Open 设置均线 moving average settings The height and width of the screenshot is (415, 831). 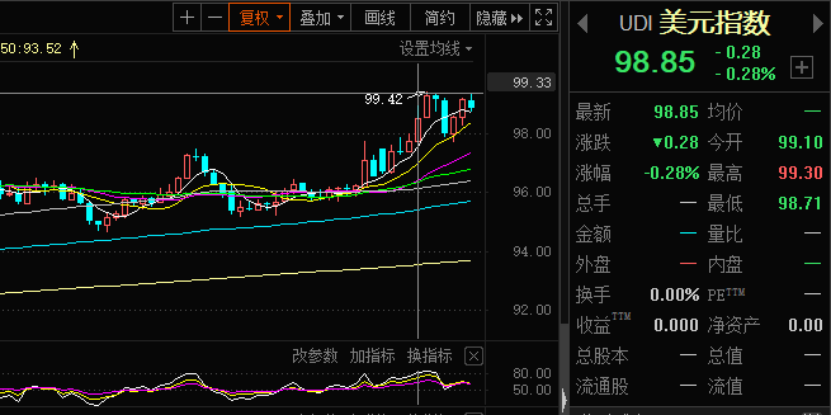[x=436, y=49]
